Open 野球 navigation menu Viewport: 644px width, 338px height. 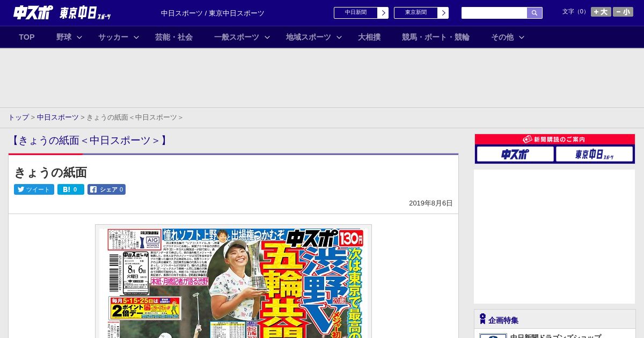click(64, 37)
